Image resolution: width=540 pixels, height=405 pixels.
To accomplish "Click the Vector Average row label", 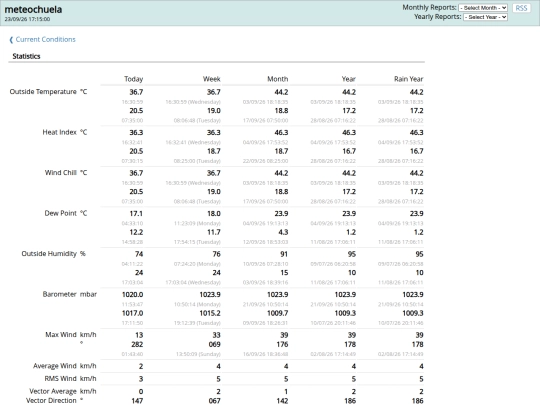I will point(53,391).
